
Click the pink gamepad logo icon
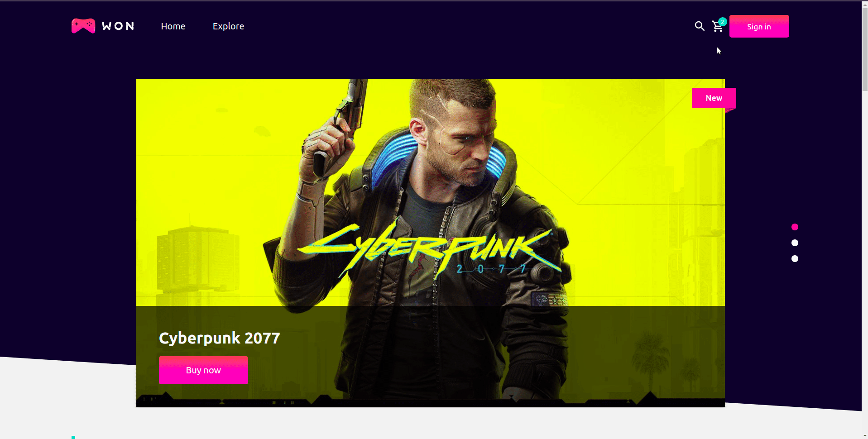tap(83, 26)
